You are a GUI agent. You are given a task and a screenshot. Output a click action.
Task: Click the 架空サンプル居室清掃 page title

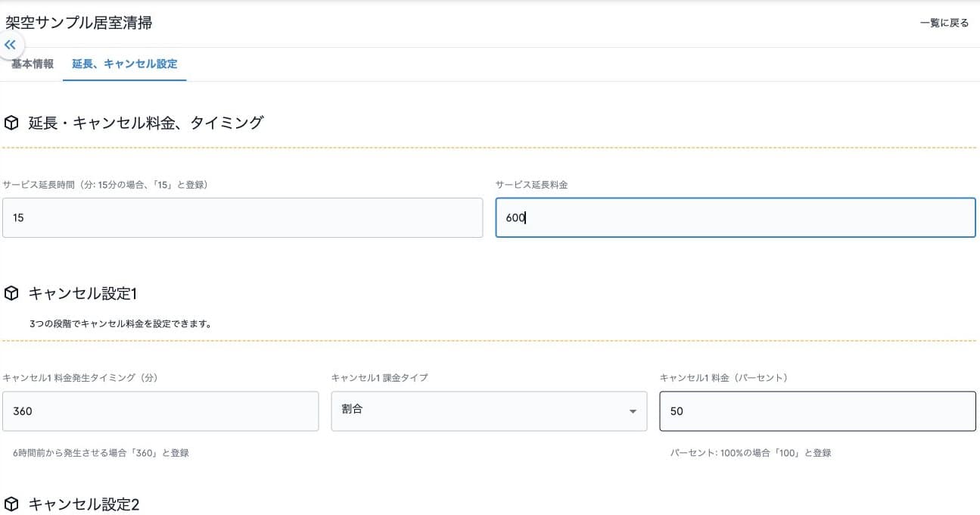79,23
